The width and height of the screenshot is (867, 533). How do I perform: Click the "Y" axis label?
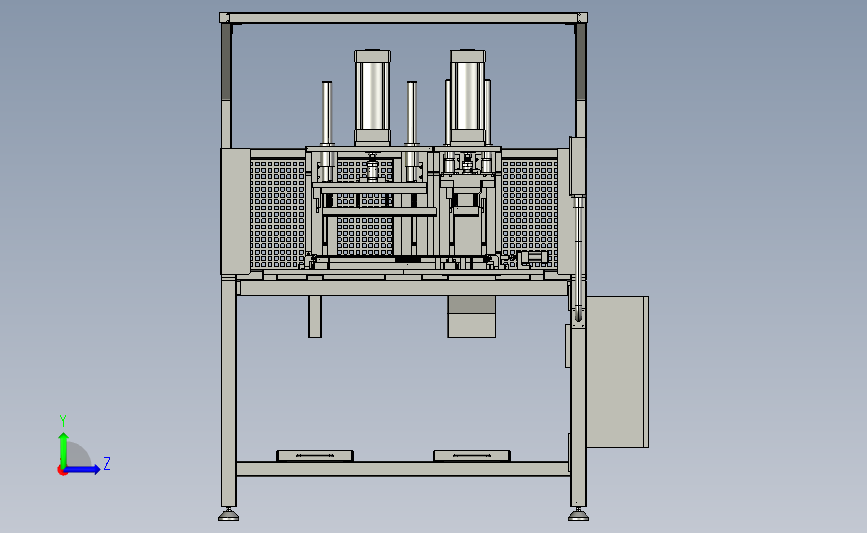click(63, 421)
